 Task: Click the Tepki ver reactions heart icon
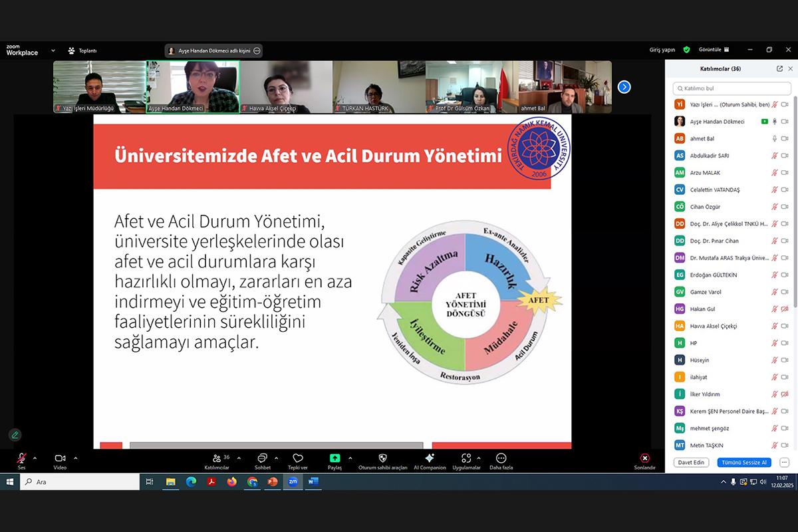298,458
